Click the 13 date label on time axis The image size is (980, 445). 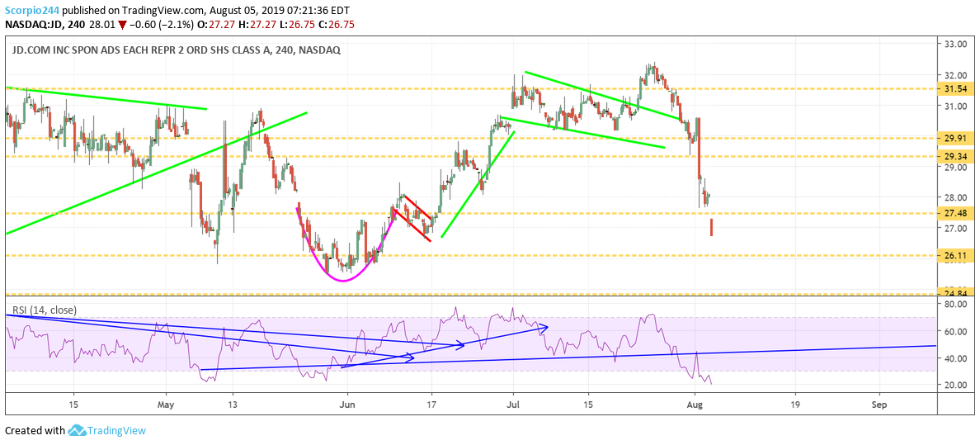click(x=233, y=404)
